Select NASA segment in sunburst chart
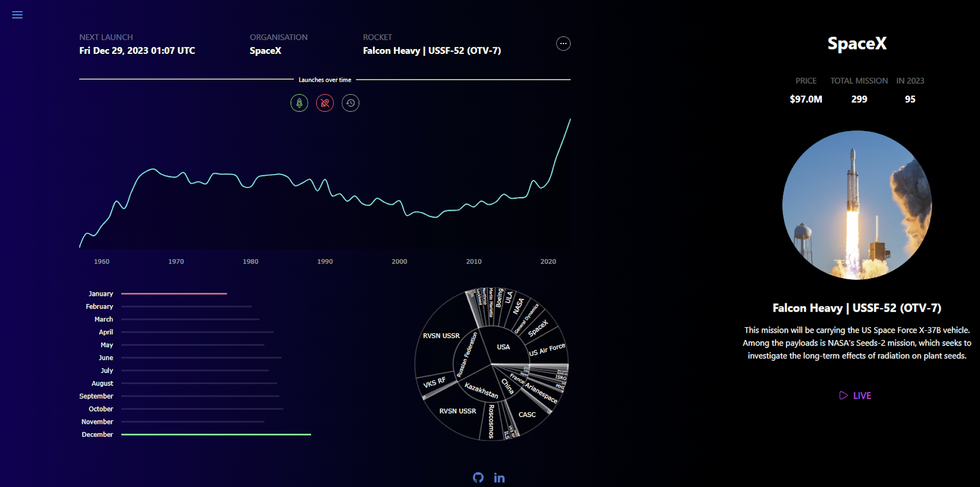Screen dimensions: 980x487 click(x=519, y=306)
